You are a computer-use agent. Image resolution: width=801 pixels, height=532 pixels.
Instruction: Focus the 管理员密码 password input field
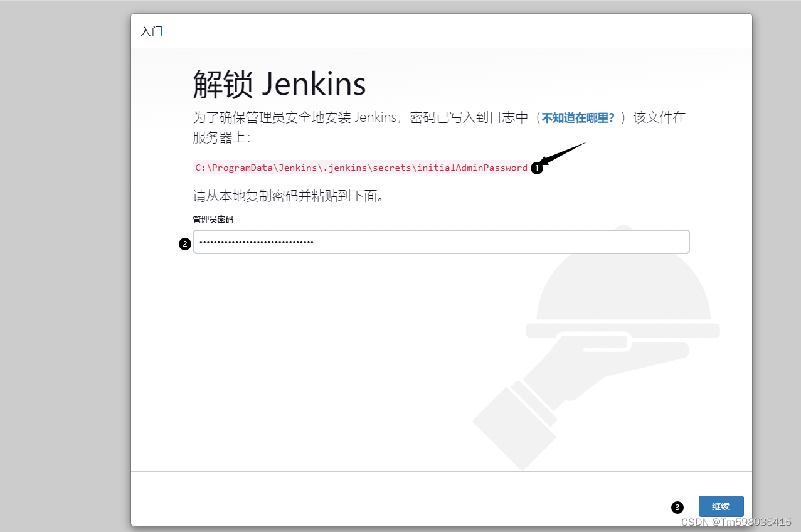point(442,242)
